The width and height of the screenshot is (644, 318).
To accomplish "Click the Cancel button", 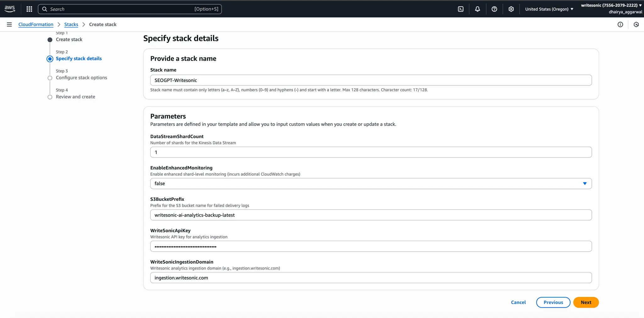I will point(518,302).
